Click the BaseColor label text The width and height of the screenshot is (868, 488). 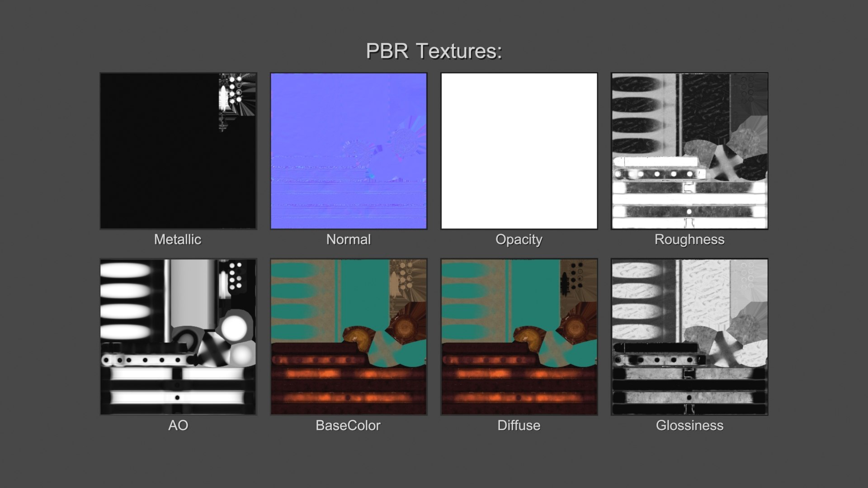pyautogui.click(x=348, y=426)
